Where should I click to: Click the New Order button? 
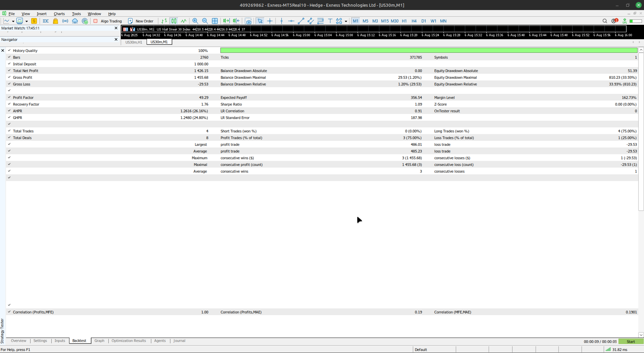pyautogui.click(x=141, y=21)
